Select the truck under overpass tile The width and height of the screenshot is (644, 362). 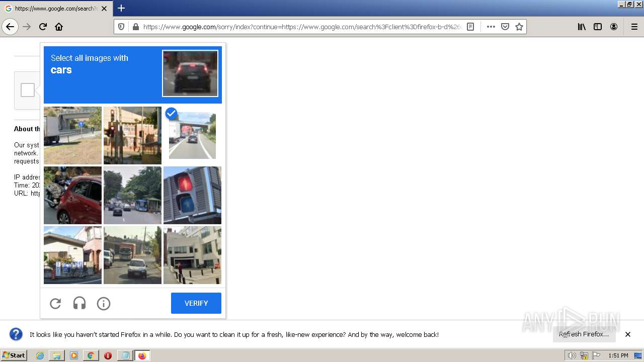click(x=72, y=135)
